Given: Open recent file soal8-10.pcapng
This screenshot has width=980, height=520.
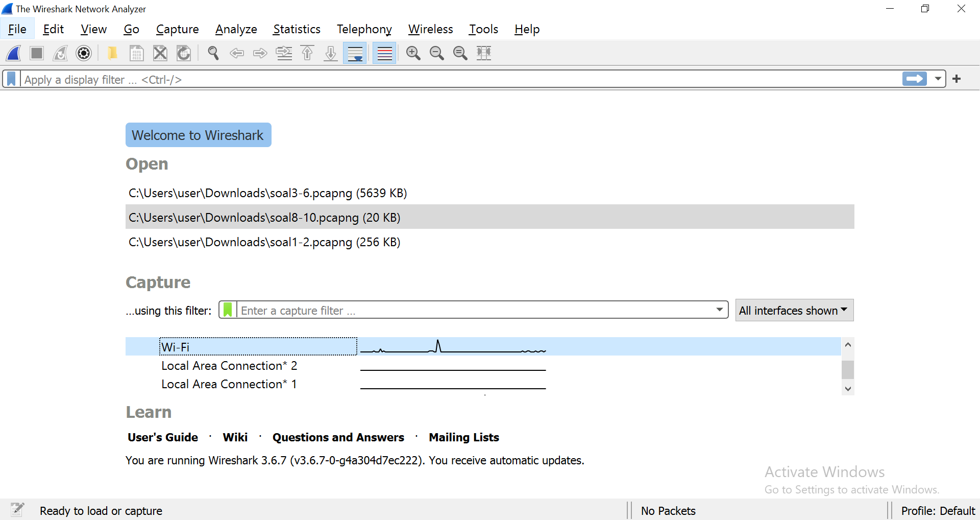Looking at the screenshot, I should point(489,217).
